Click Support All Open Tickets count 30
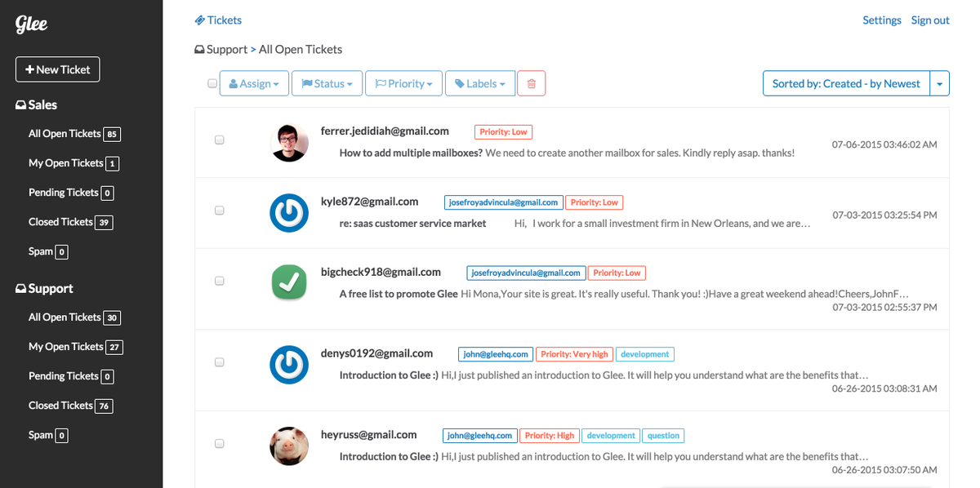Screen dimensions: 980x488 tap(112, 317)
